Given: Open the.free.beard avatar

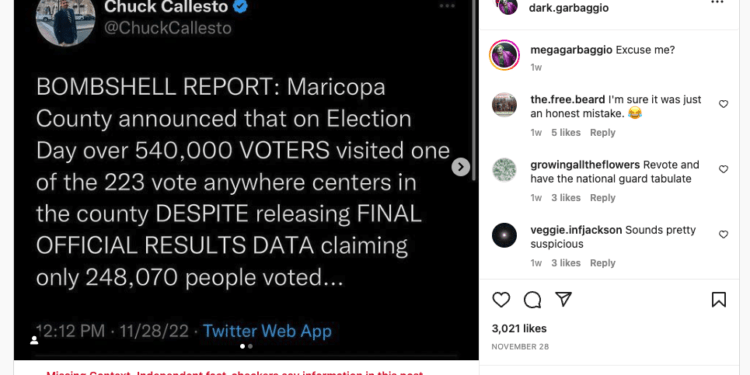Looking at the screenshot, I should click(x=504, y=105).
